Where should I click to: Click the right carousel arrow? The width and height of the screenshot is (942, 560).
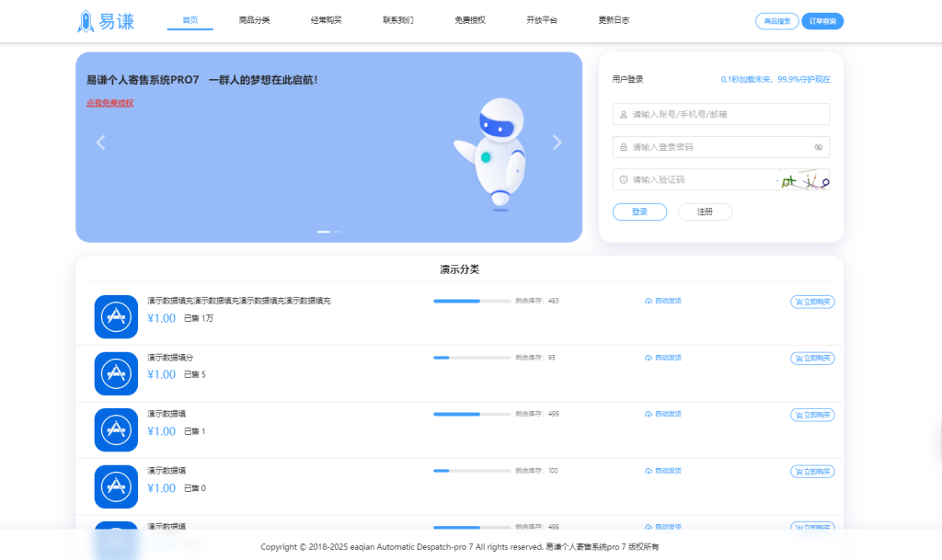click(x=556, y=143)
